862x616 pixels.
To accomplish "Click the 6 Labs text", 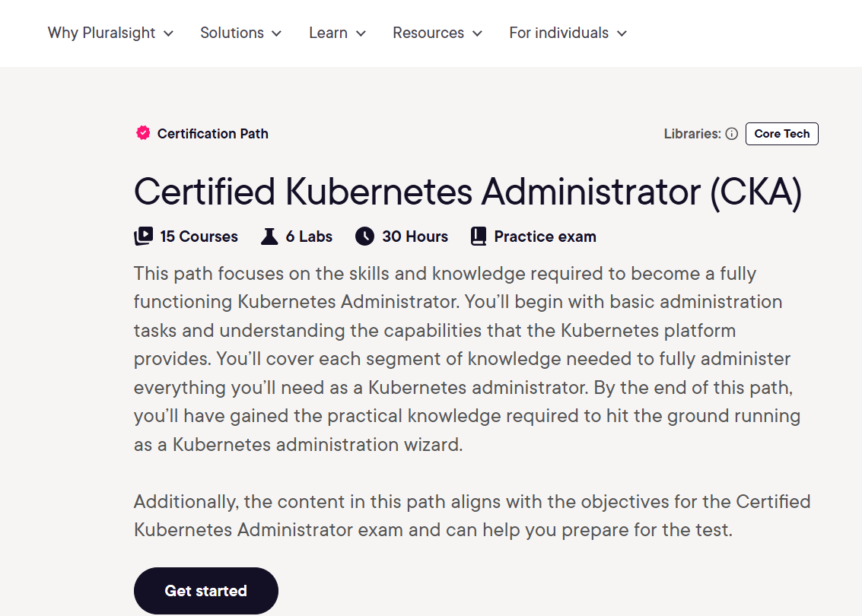I will pyautogui.click(x=309, y=237).
